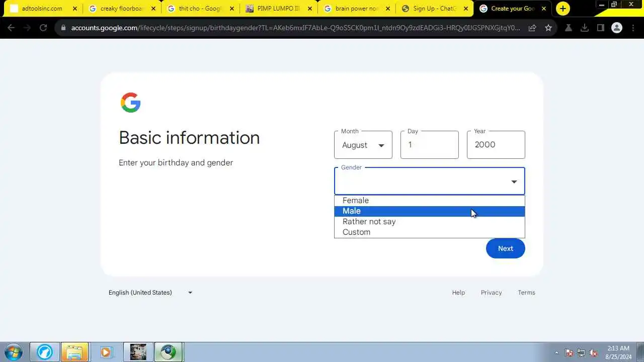Switch to the creaky floorboard tab
644x362 pixels.
122,9
